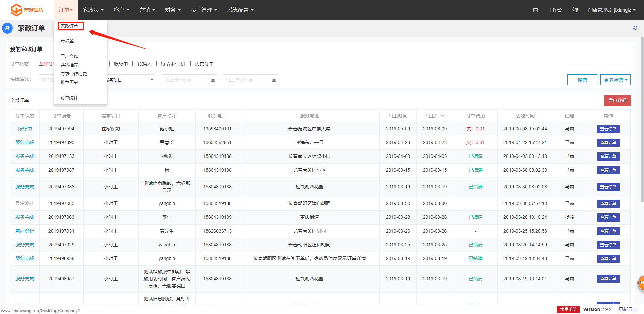Screen dimensions: 644x314
Task: Select 寻求合作 from the menu
Action: tap(69, 56)
